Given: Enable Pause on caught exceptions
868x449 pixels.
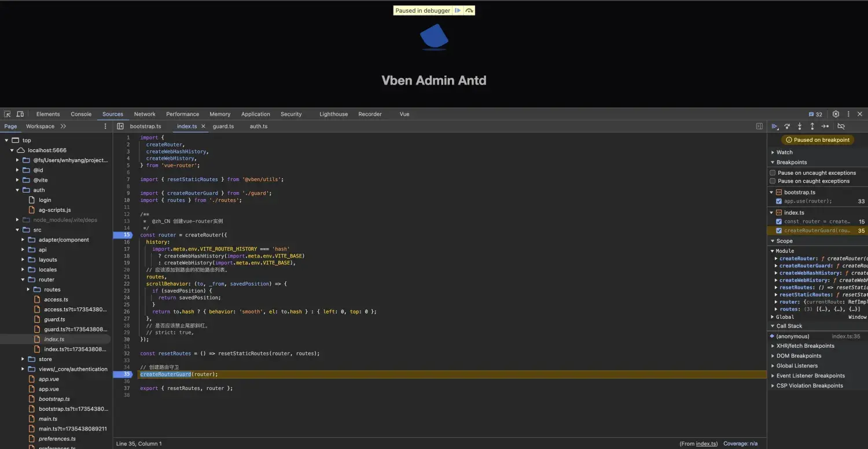Looking at the screenshot, I should (773, 181).
